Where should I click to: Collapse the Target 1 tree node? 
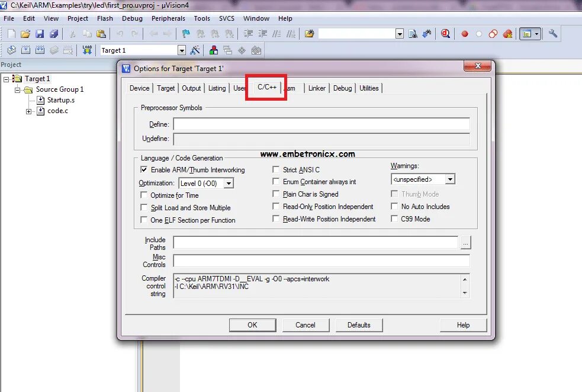click(x=7, y=79)
